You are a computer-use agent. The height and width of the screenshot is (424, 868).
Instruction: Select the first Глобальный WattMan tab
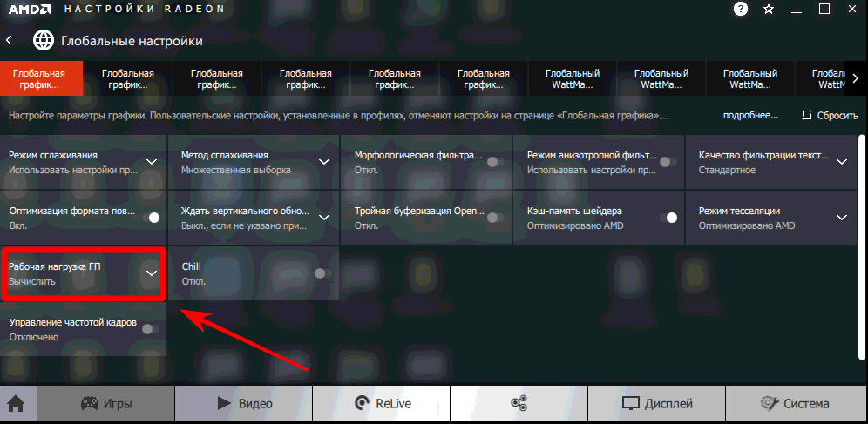(x=572, y=79)
